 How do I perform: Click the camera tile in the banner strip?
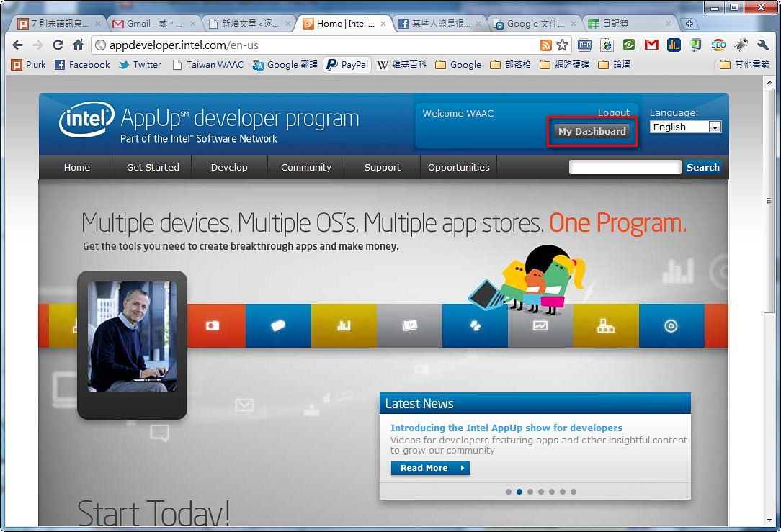click(x=213, y=325)
